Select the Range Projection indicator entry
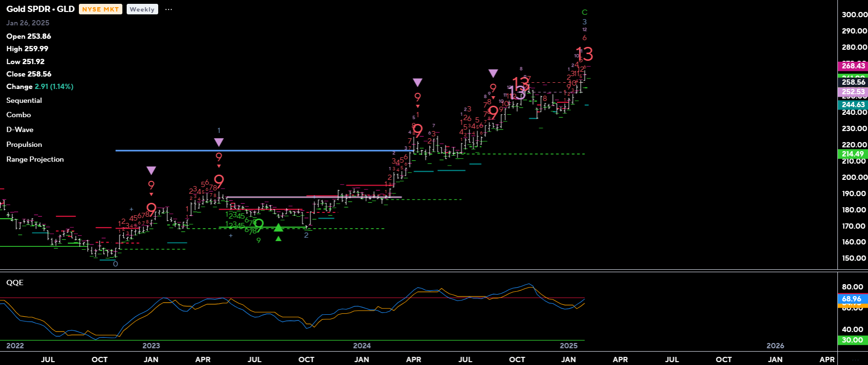 (x=35, y=159)
